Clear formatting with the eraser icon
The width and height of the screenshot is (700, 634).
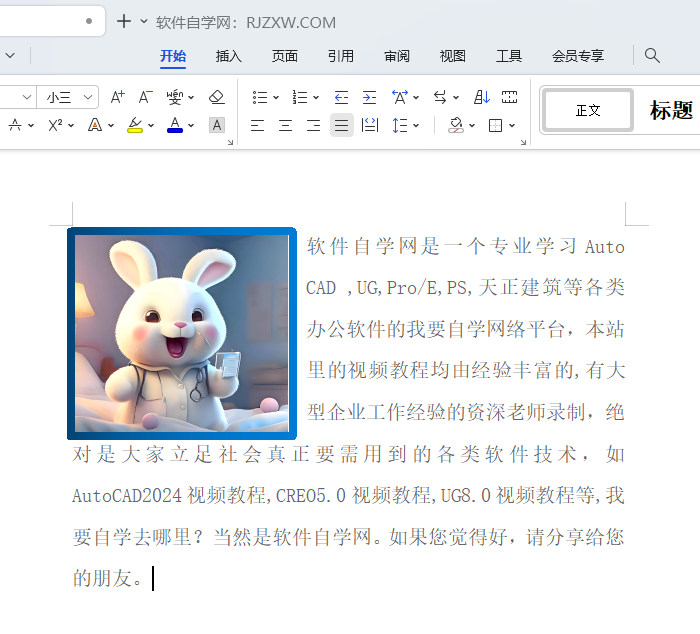(x=217, y=97)
